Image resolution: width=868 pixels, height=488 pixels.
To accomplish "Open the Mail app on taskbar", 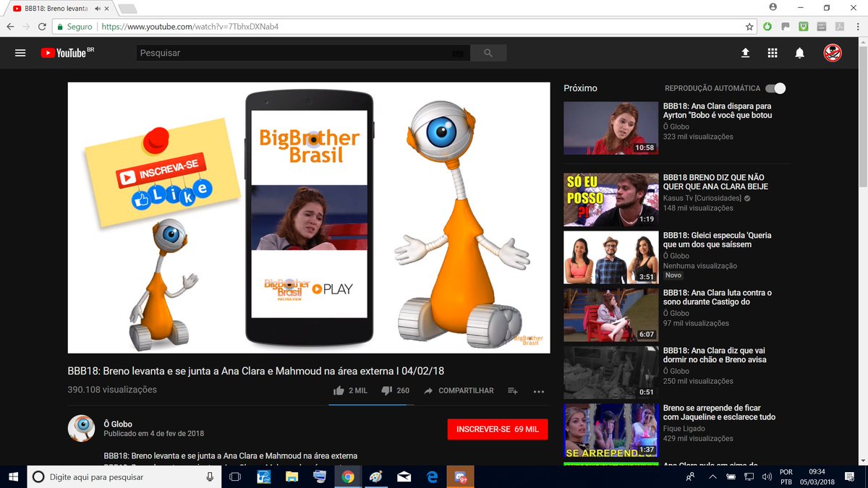I will point(404,477).
